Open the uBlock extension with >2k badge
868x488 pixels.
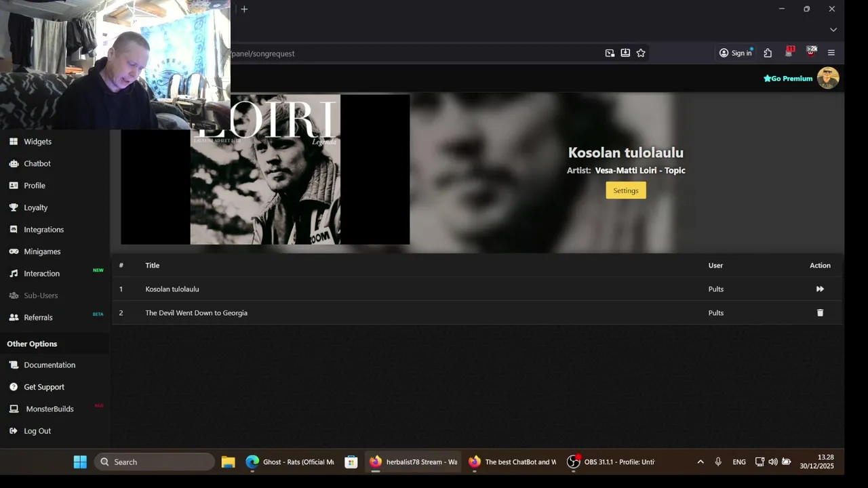811,52
